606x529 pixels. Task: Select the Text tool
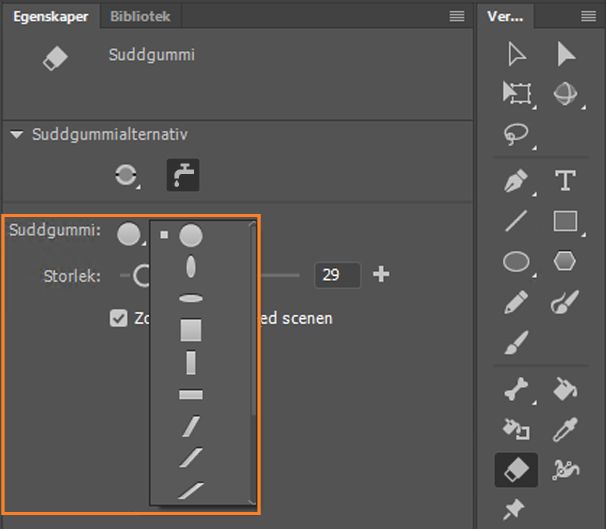click(565, 180)
